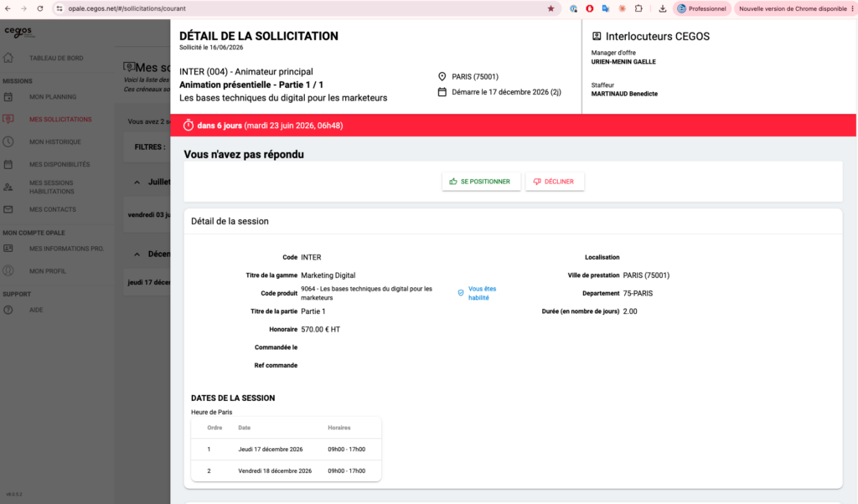This screenshot has width=858, height=504.
Task: Bookmark page with the star icon
Action: point(551,8)
